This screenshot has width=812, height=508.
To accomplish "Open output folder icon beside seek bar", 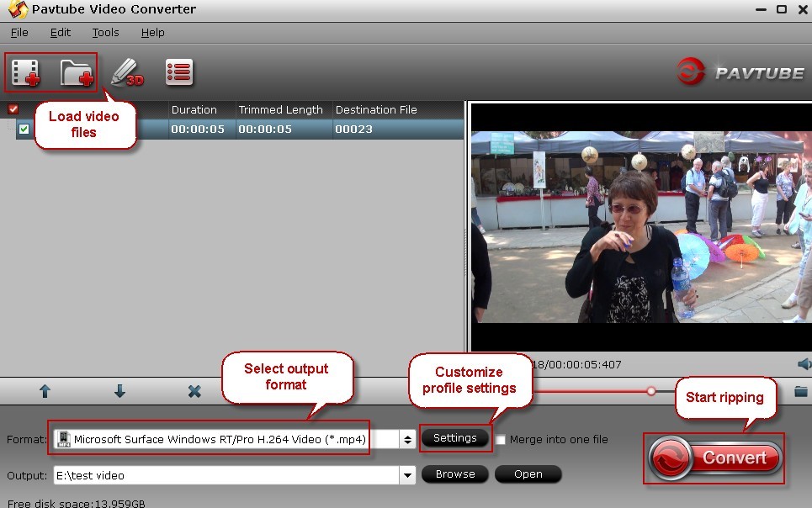I will coord(800,391).
